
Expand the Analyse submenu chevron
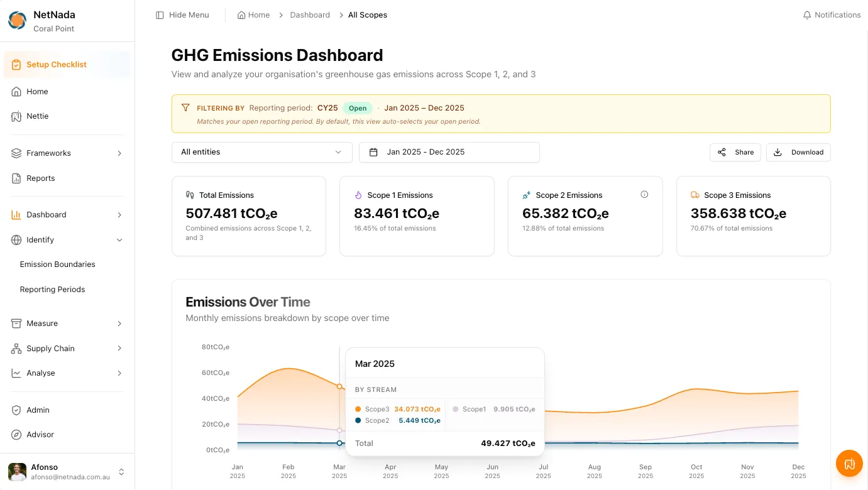point(119,373)
